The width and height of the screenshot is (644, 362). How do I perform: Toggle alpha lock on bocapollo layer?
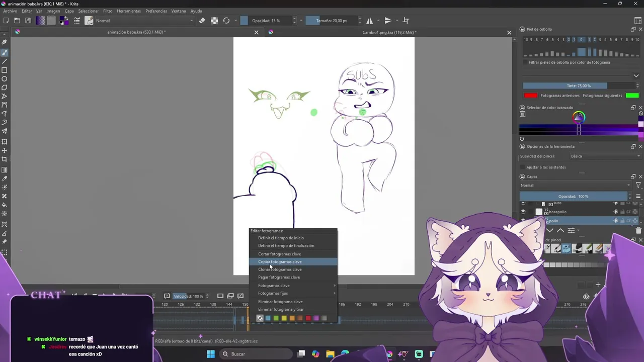(629, 212)
